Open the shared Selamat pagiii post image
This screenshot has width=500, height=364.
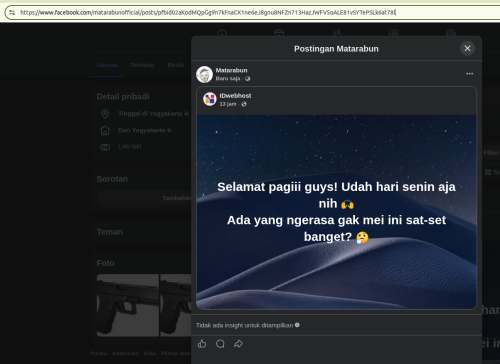(x=336, y=212)
